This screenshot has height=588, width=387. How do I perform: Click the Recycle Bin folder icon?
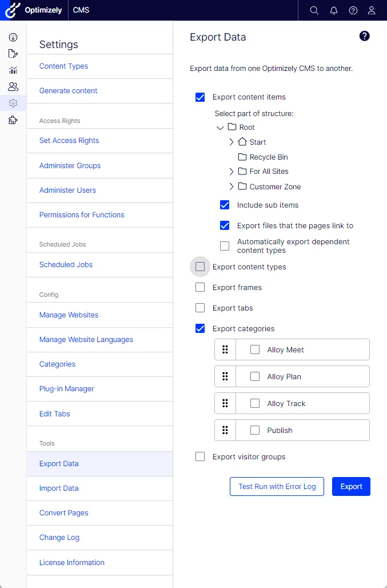pyautogui.click(x=242, y=157)
